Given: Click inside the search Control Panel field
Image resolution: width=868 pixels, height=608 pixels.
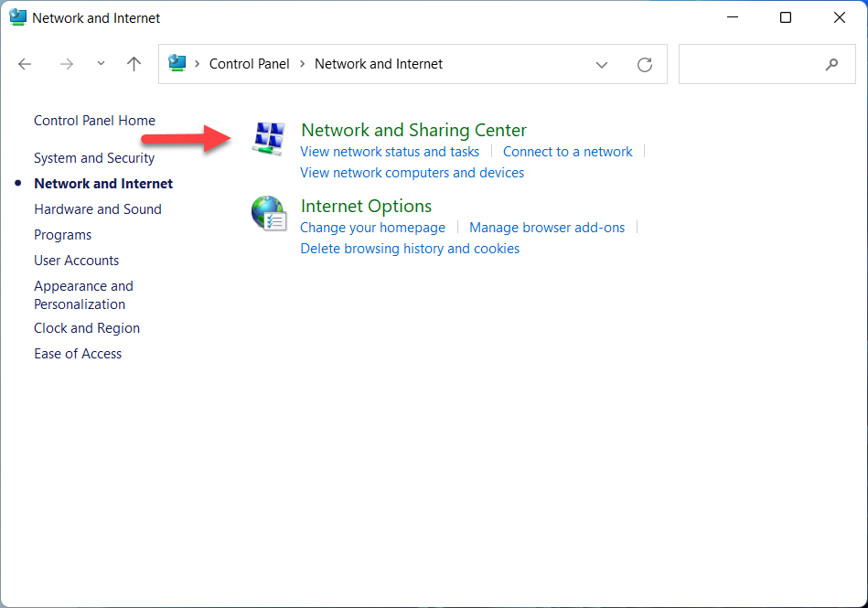Looking at the screenshot, I should (750, 64).
